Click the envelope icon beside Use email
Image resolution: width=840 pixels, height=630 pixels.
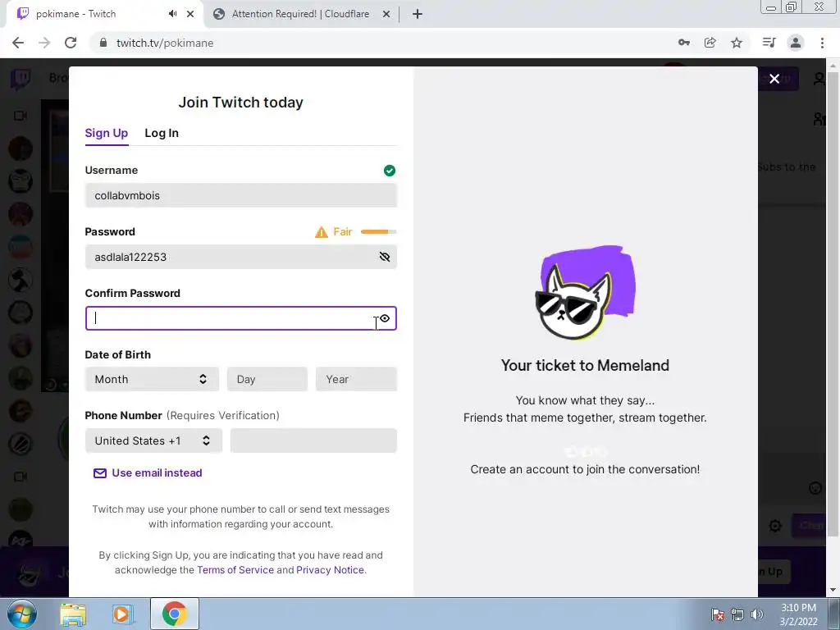tap(99, 473)
